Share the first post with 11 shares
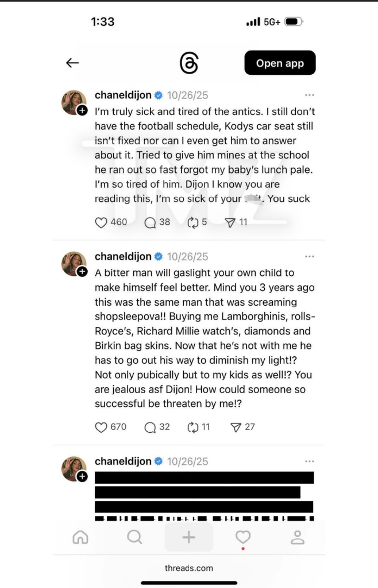This screenshot has height=588, width=378. 230,223
